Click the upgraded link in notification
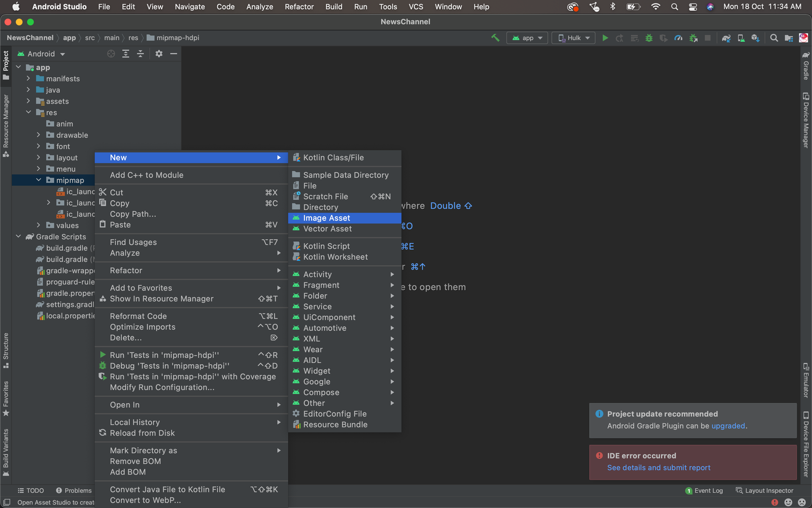The width and height of the screenshot is (812, 508). click(728, 426)
